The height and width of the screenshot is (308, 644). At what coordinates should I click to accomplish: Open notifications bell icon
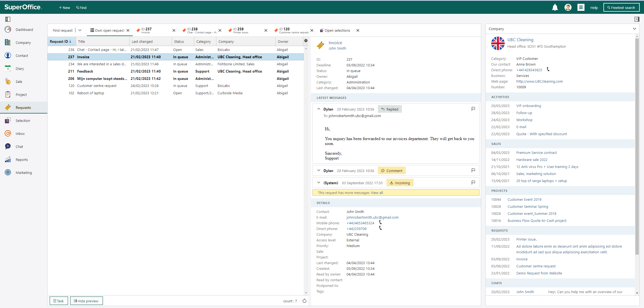tap(555, 8)
